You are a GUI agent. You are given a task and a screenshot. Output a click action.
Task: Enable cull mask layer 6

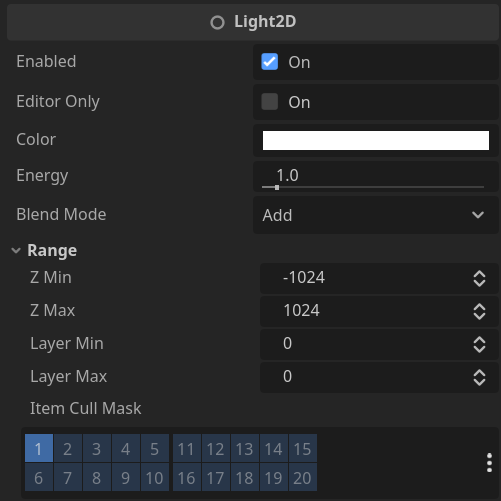(x=39, y=477)
